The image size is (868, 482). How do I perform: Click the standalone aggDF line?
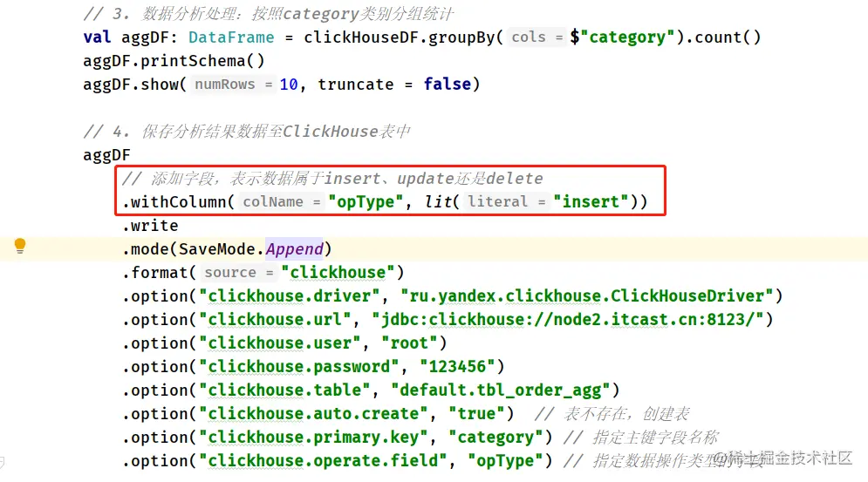[x=106, y=155]
